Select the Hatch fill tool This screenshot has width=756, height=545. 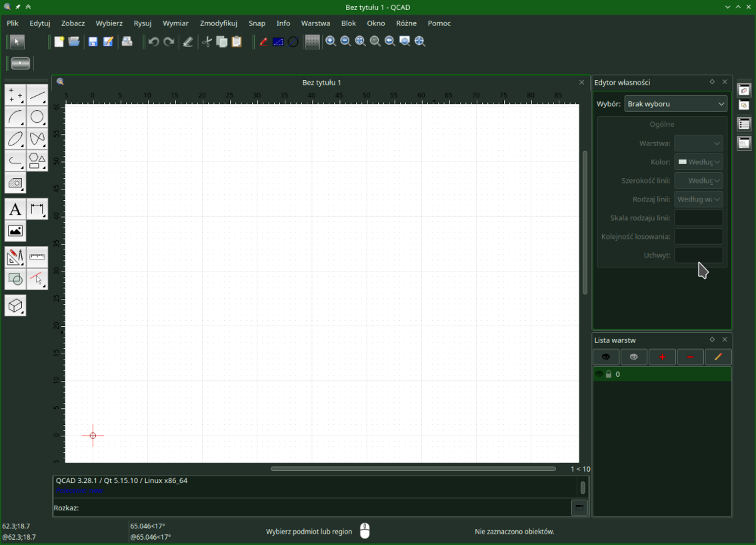coord(15,183)
